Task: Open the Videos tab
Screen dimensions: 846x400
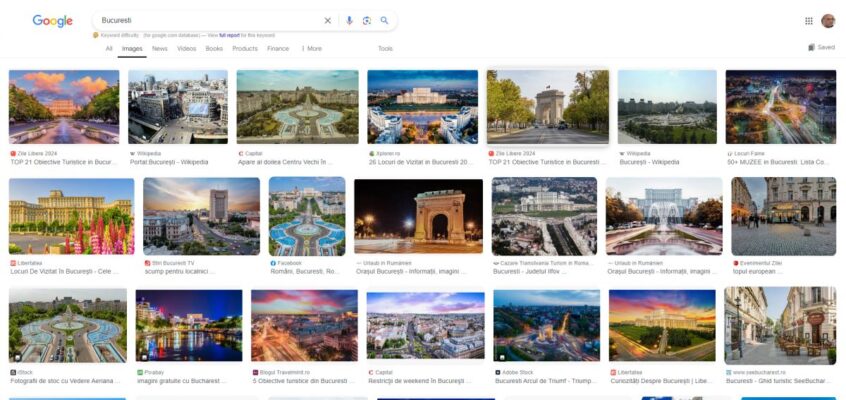Action: [187, 49]
